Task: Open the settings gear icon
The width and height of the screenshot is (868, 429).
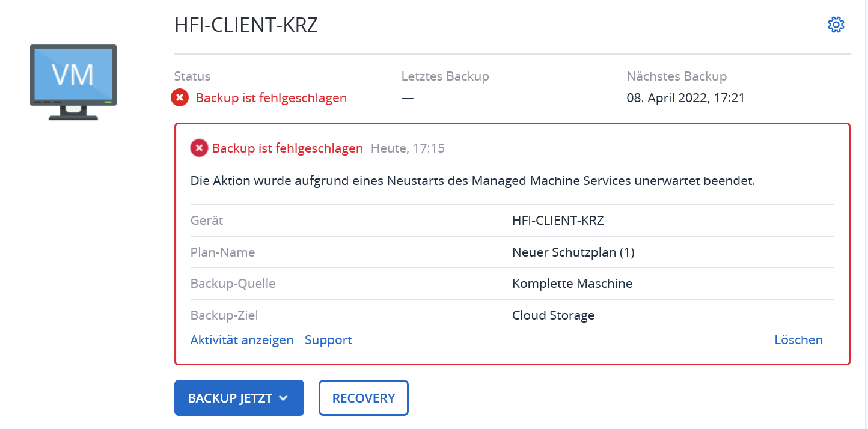Action: click(836, 25)
